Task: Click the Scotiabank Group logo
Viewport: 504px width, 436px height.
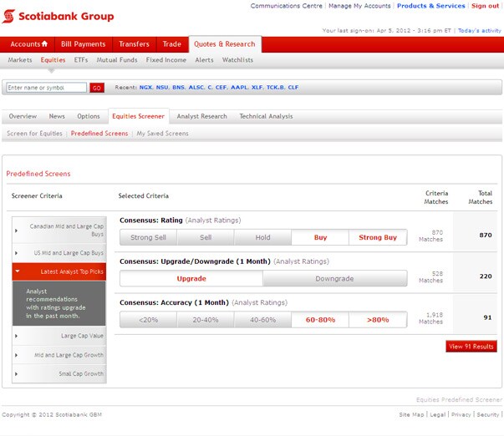Action: [x=59, y=16]
